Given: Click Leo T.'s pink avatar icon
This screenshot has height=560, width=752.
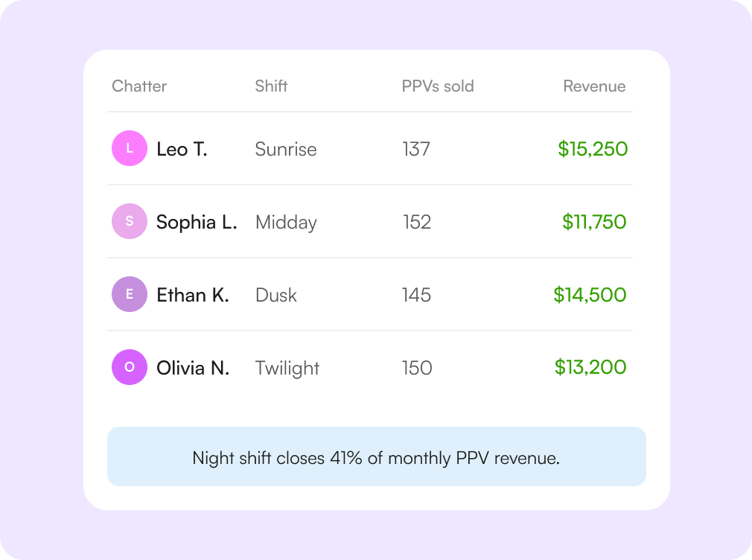Looking at the screenshot, I should (x=130, y=148).
